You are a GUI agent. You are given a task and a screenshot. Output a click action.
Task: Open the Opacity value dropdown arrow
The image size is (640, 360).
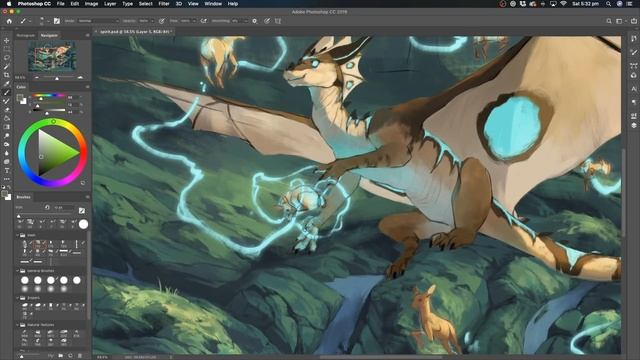[152, 21]
